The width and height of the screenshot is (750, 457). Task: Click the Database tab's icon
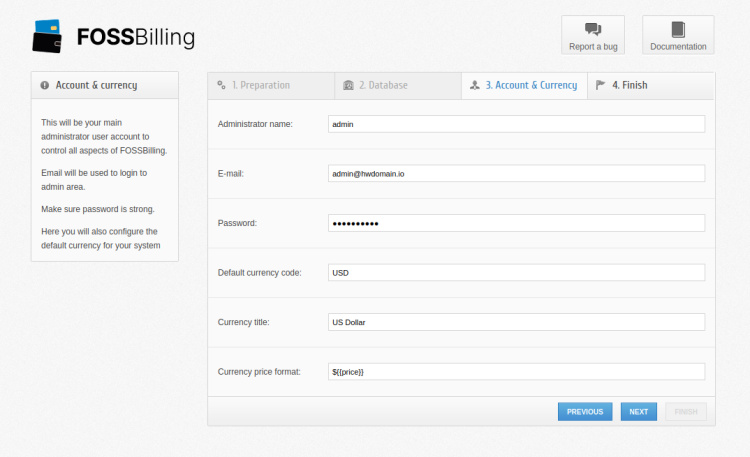(348, 85)
